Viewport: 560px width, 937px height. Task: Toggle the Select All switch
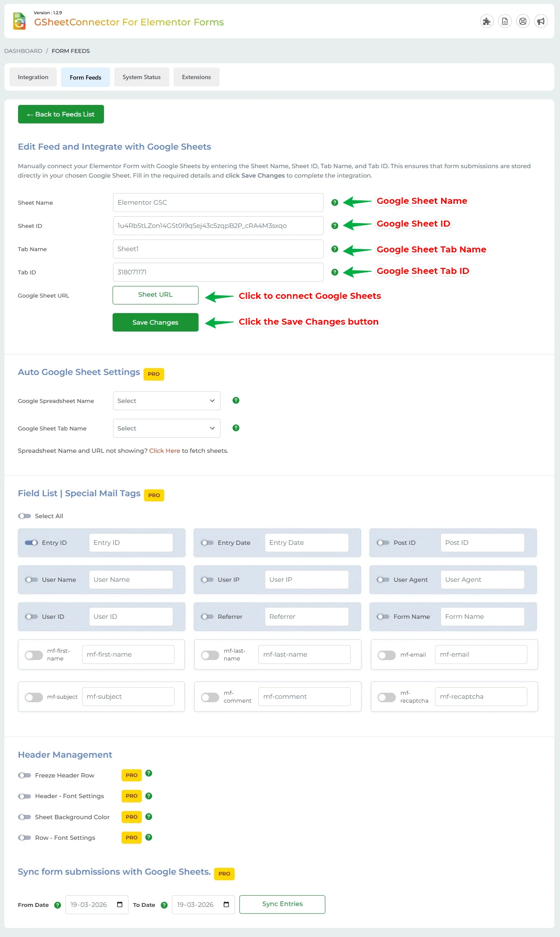[24, 516]
